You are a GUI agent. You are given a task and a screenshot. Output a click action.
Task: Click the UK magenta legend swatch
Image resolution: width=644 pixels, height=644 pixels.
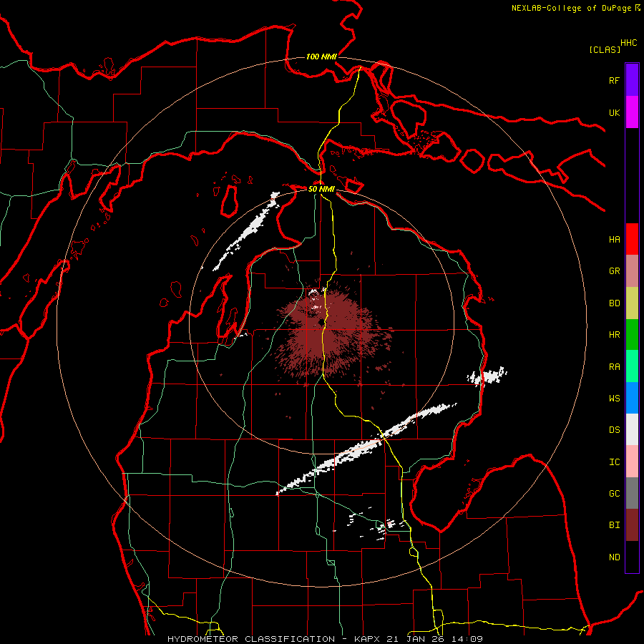coord(632,112)
